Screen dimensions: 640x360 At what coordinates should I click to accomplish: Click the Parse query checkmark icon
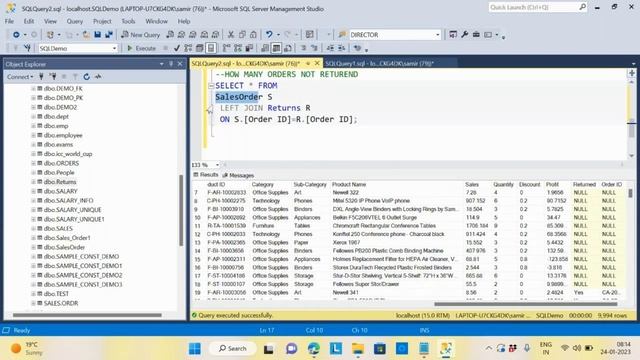click(x=177, y=48)
